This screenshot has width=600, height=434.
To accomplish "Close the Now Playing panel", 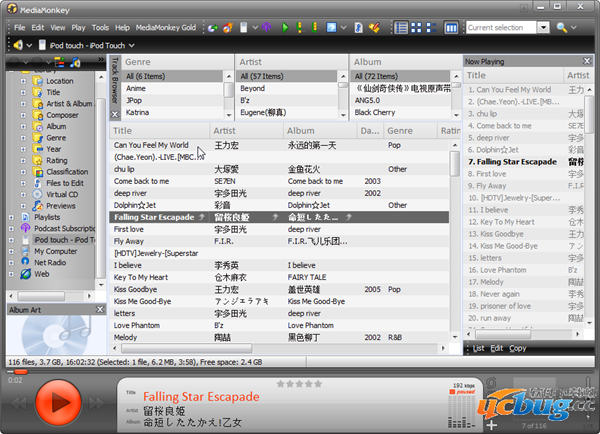I will pyautogui.click(x=589, y=61).
